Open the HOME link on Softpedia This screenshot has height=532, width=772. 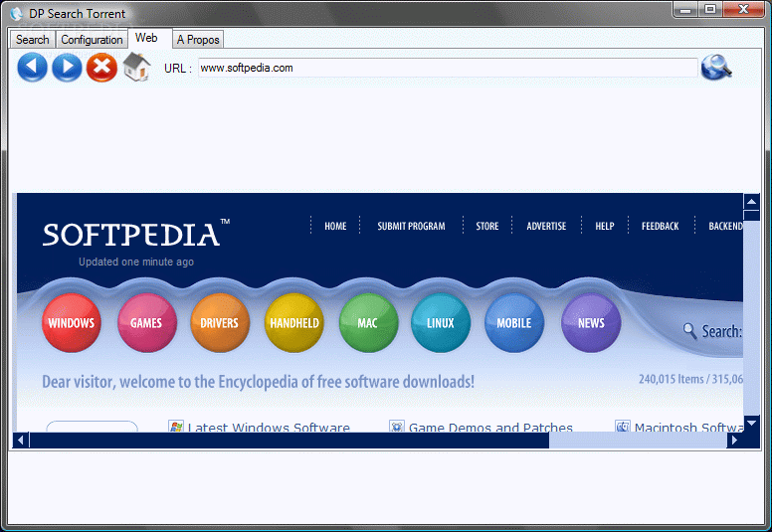335,226
